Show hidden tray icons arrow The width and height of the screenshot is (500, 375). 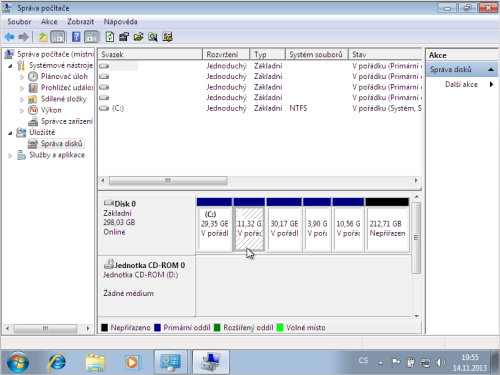(x=380, y=363)
